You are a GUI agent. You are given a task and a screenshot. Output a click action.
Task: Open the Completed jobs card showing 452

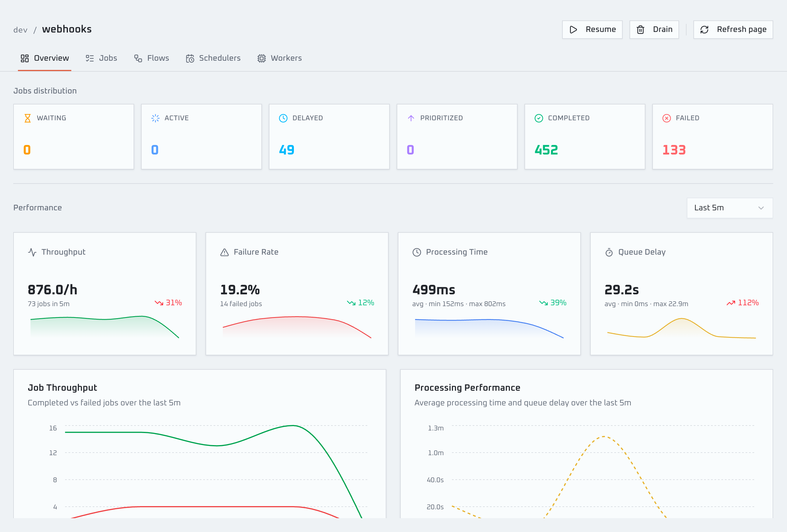(x=585, y=136)
